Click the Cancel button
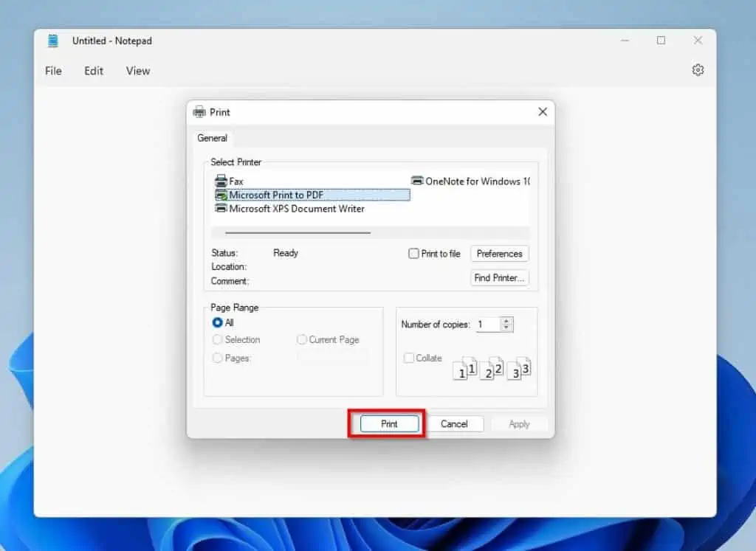 [x=454, y=424]
